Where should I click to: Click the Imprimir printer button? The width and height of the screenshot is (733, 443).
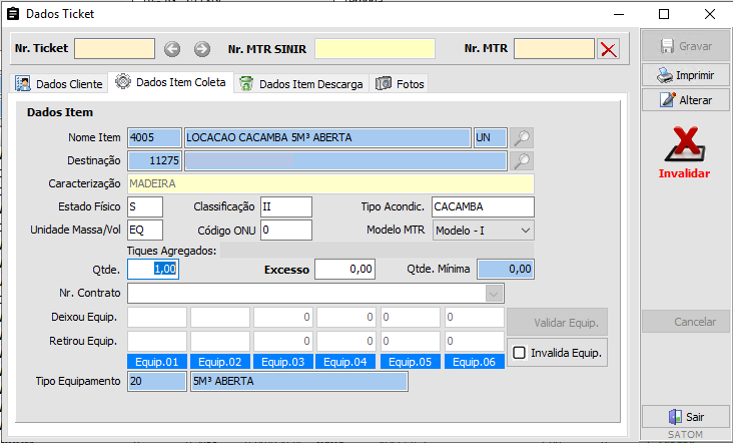(685, 75)
